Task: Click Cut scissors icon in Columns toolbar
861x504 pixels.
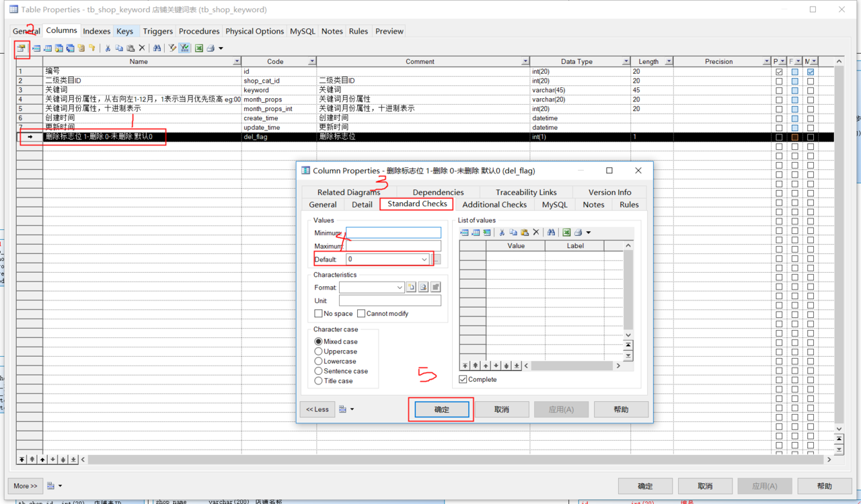Action: click(108, 48)
